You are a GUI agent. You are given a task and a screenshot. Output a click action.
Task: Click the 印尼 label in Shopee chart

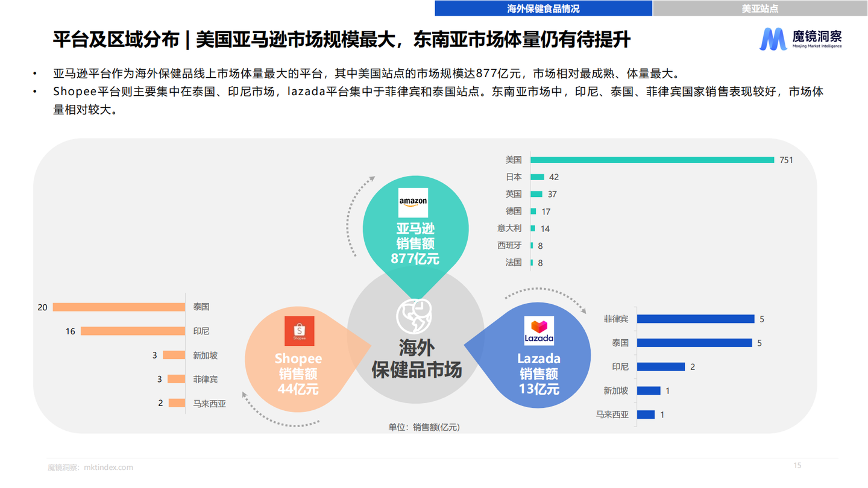[201, 331]
